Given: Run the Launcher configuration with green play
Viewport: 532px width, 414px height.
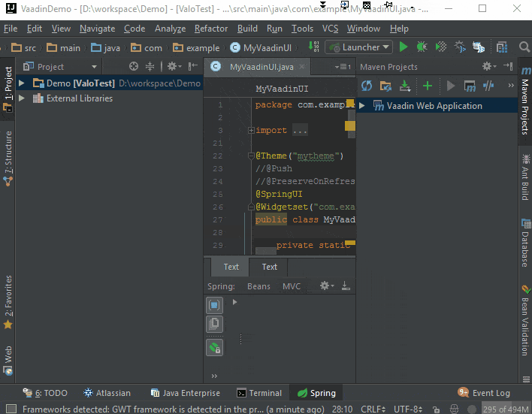Looking at the screenshot, I should 404,47.
